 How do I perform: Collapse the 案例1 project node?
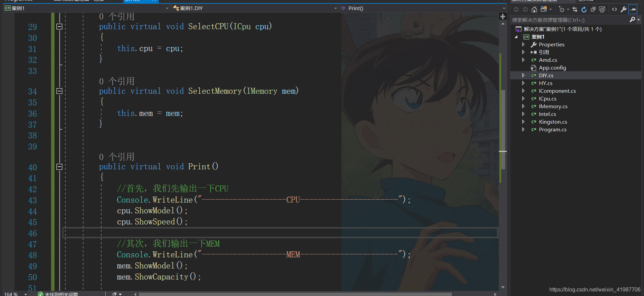coord(516,37)
